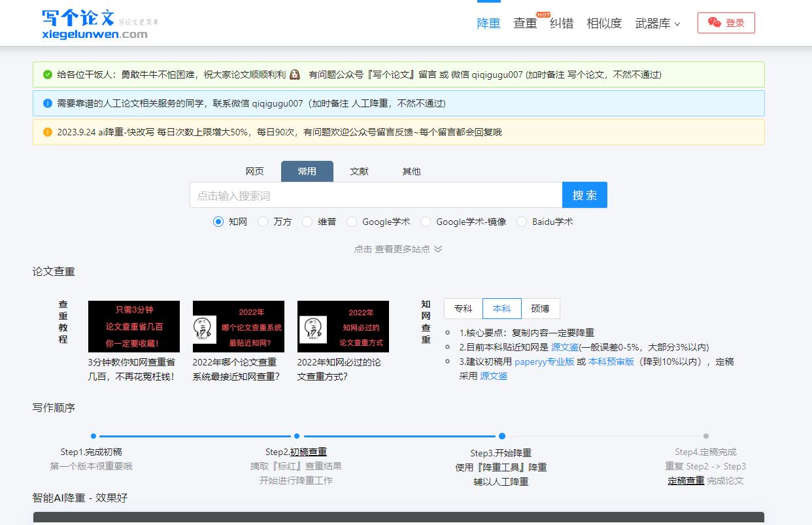Select the Google学术 radio button

coord(352,222)
